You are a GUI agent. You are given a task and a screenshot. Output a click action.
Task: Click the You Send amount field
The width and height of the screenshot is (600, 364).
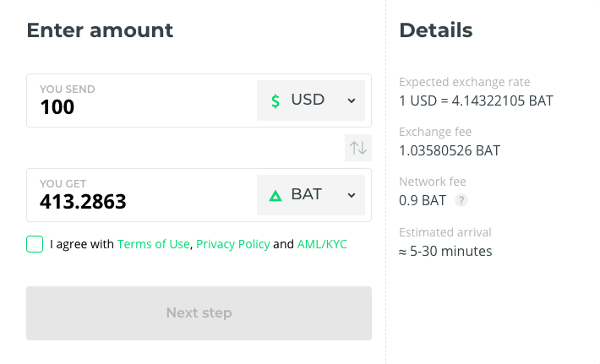pos(139,107)
